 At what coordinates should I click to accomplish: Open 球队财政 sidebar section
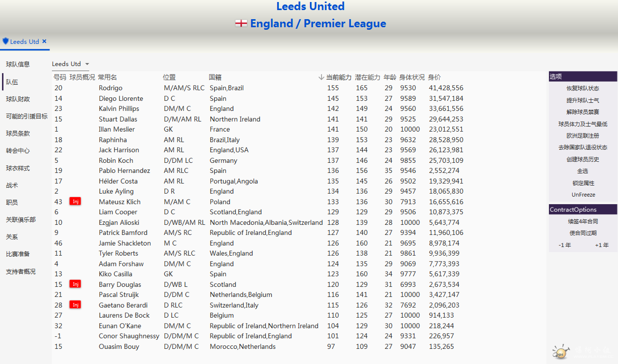click(x=18, y=99)
